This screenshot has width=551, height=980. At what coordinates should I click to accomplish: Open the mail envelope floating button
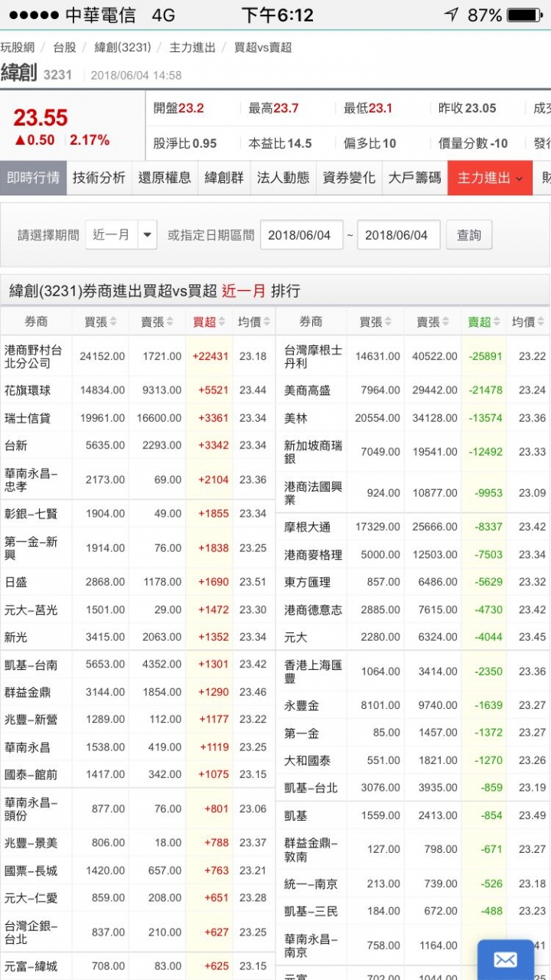coord(506,960)
